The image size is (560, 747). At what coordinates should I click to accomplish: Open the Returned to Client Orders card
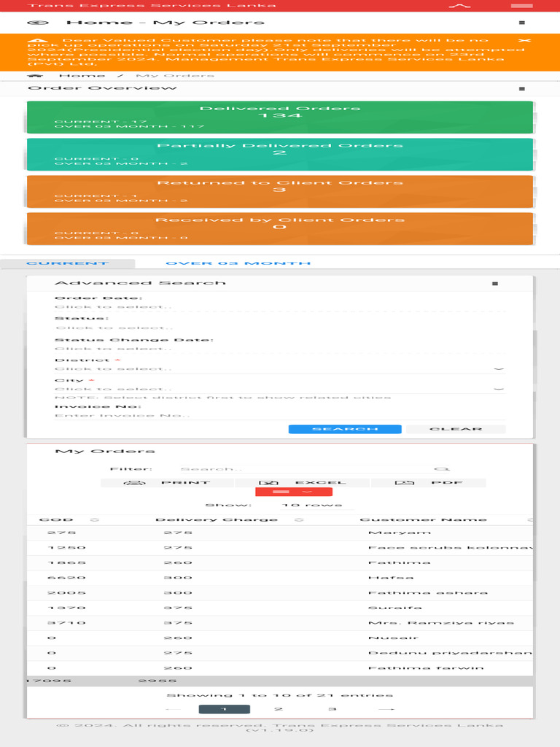pos(279,192)
